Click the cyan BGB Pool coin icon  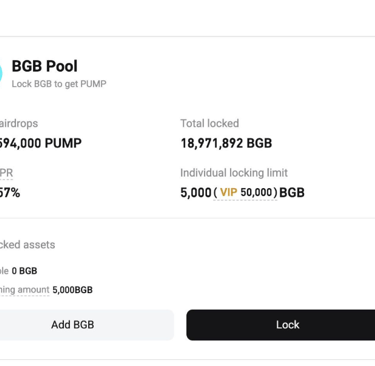1,73
